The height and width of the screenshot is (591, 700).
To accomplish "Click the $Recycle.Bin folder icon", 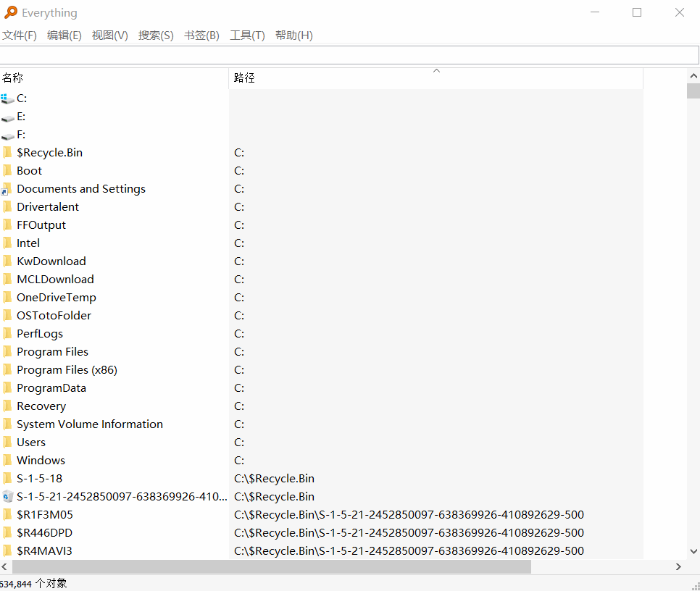I will click(7, 153).
